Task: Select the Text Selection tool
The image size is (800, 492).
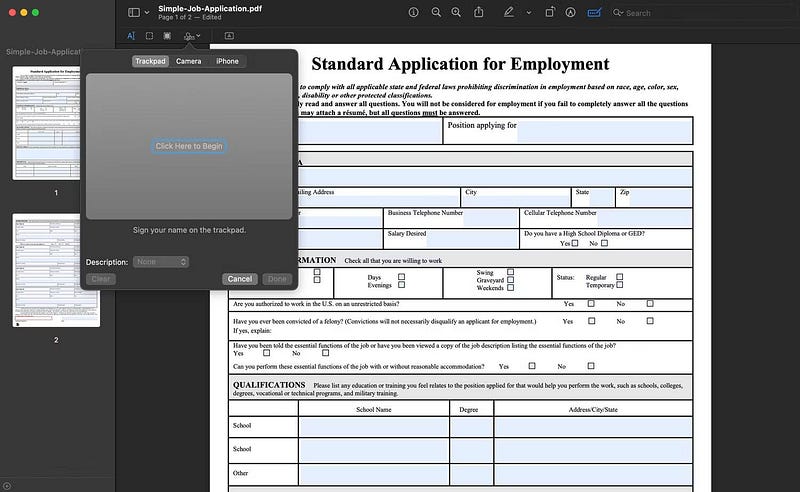Action: tap(131, 36)
